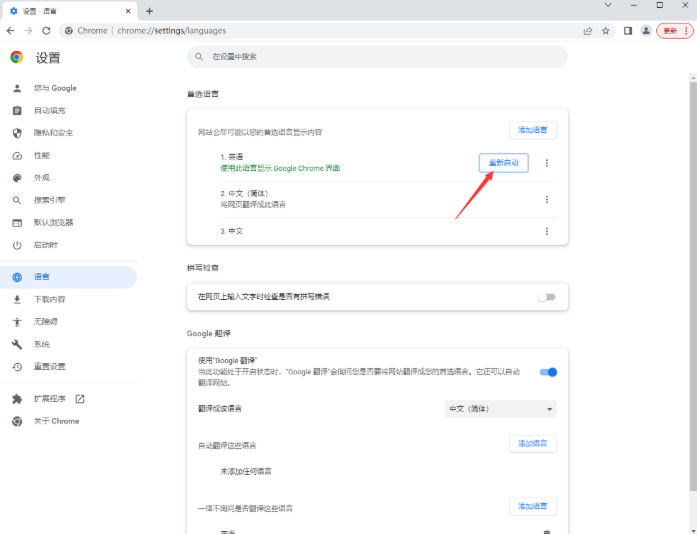Click 未添加任何语言 text

click(246, 471)
